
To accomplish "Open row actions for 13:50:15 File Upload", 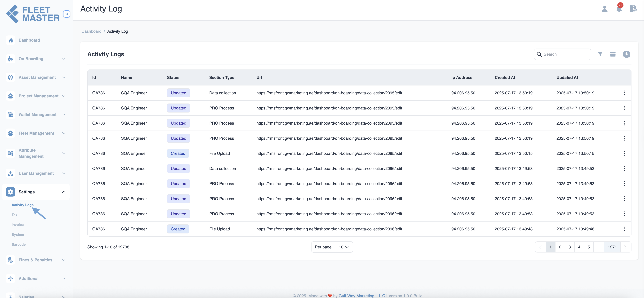I will 624,154.
